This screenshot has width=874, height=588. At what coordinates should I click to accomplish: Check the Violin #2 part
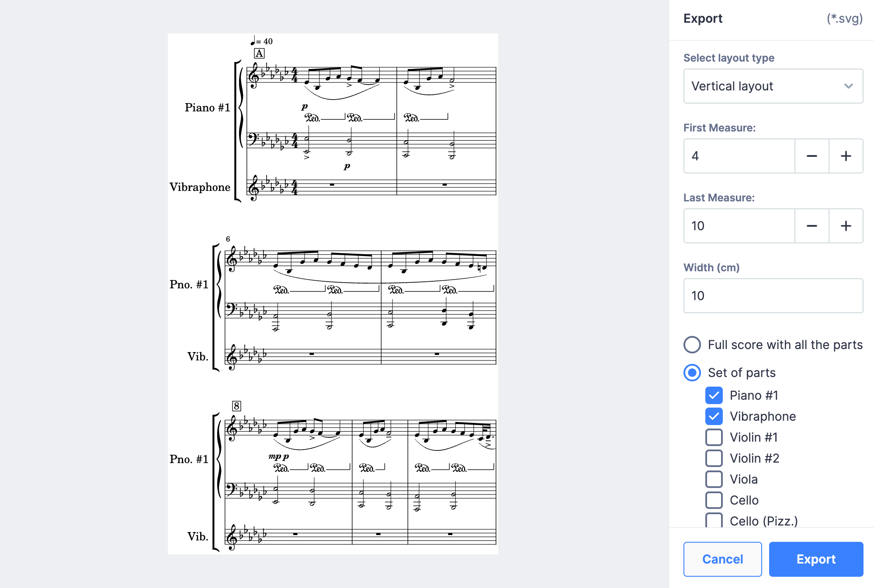[714, 458]
